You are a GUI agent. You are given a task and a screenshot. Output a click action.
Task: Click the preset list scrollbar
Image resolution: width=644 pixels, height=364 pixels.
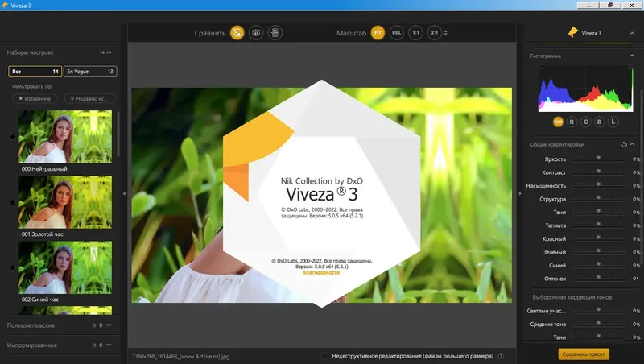click(118, 134)
